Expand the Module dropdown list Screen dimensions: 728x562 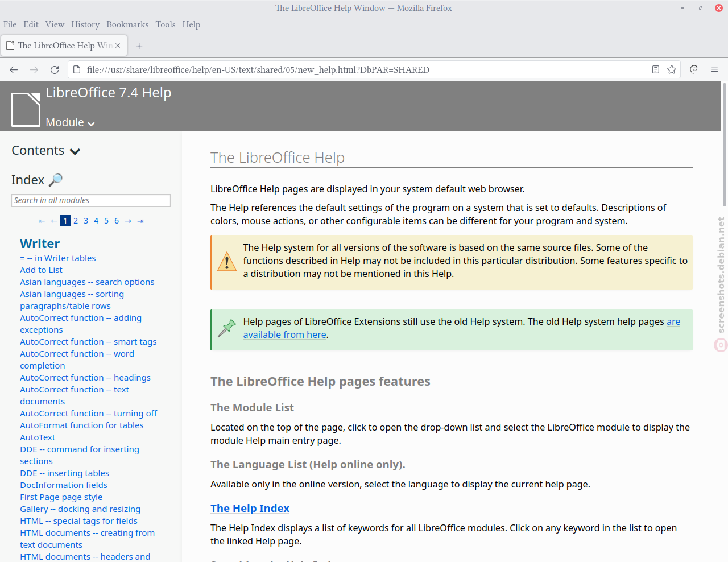tap(71, 122)
